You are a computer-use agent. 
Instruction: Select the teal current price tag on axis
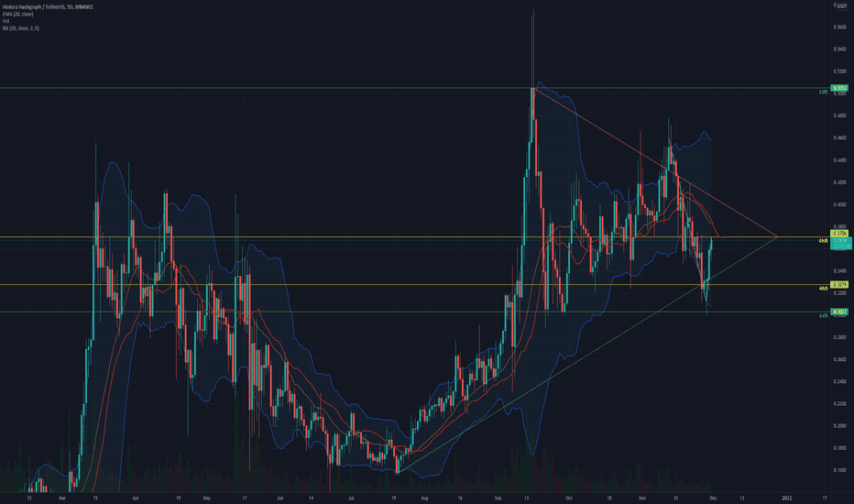pos(841,243)
